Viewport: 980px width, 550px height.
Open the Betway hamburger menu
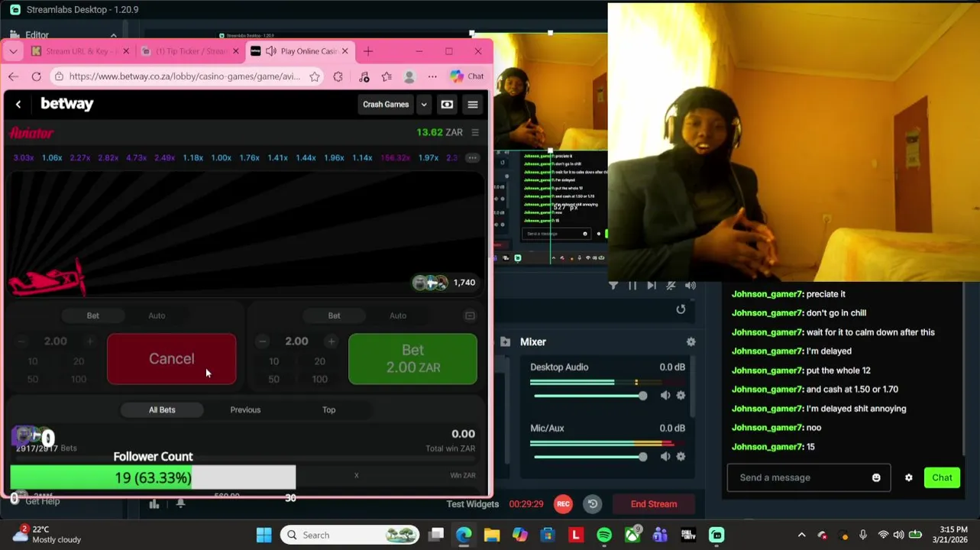(473, 105)
